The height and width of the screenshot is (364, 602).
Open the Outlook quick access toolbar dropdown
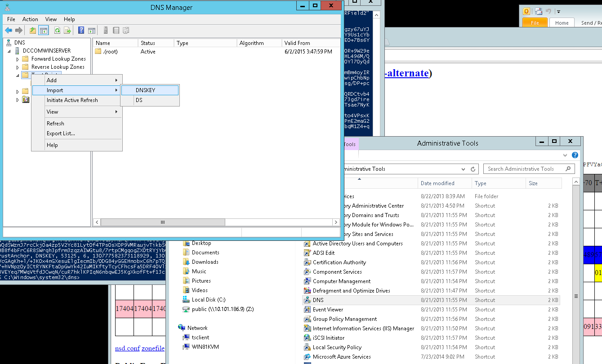(x=558, y=12)
